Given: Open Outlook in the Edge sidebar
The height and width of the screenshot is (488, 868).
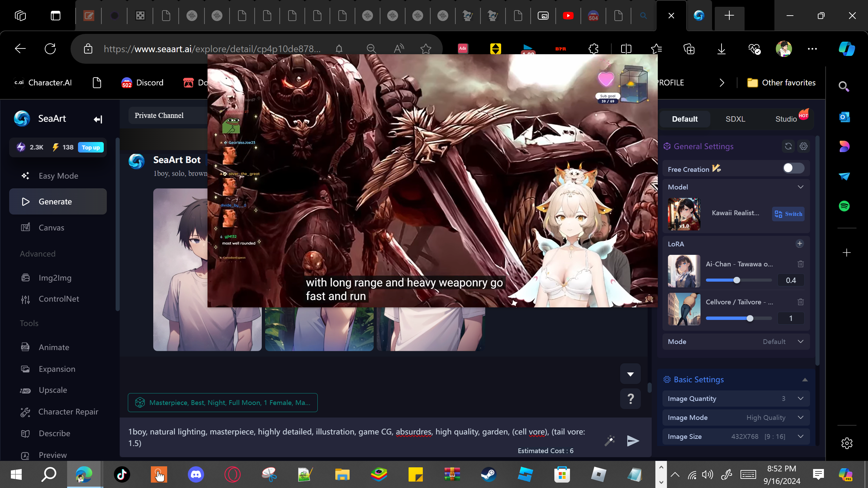Looking at the screenshot, I should (844, 117).
